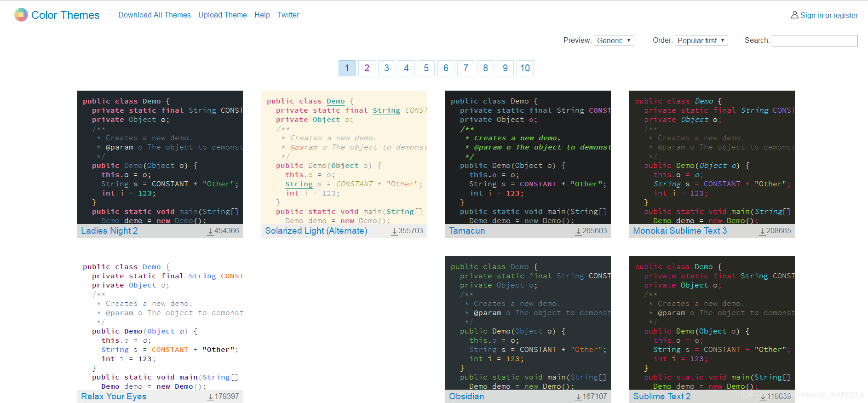
Task: Click the Sublime Text 2 title link
Action: coord(661,397)
